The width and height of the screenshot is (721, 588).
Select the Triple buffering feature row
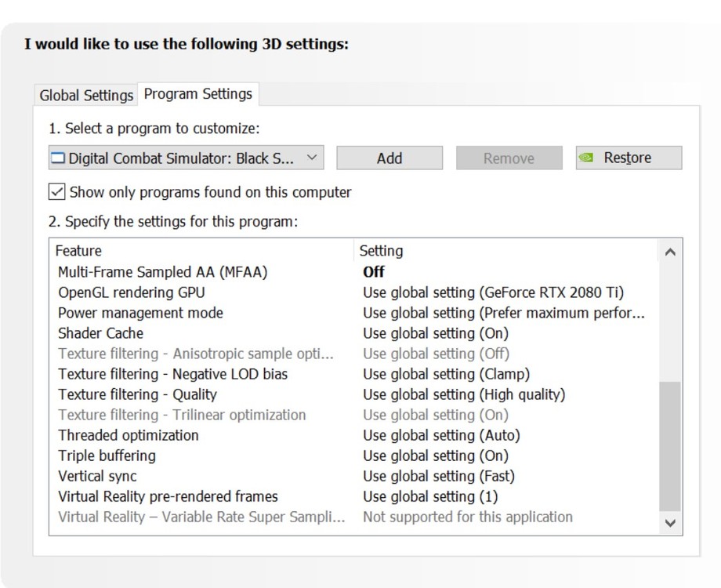(107, 456)
